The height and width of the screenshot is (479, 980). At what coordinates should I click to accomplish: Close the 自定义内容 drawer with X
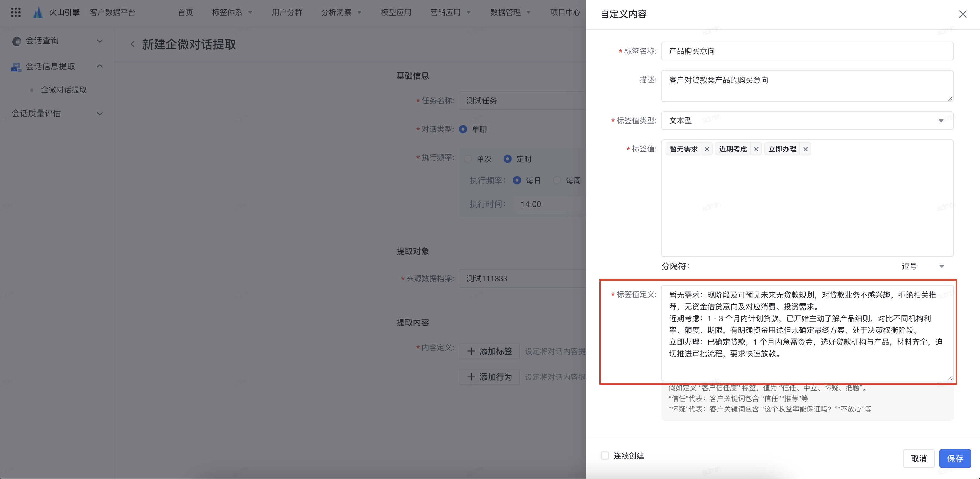[x=962, y=14]
